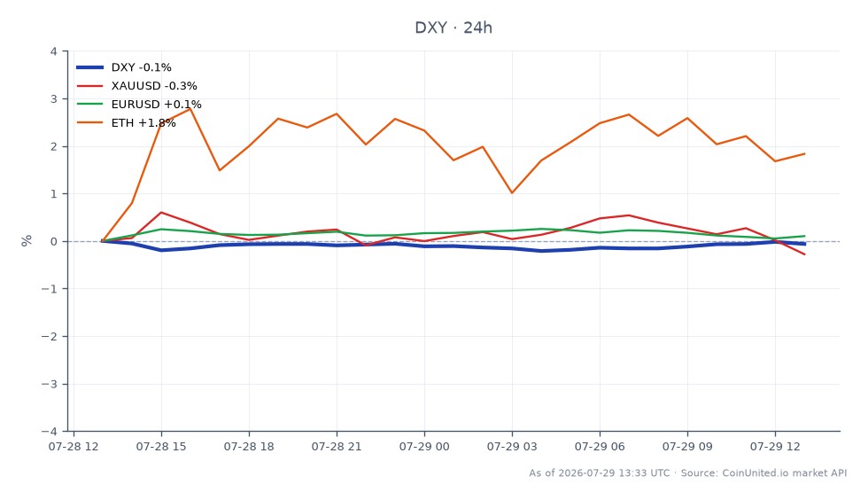Select the DXY -0.1% legend label
Screen dimensions: 868x500
click(141, 67)
